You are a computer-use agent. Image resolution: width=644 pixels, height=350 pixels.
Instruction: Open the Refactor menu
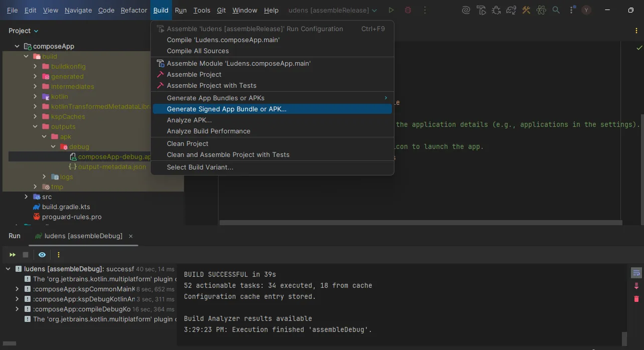pos(134,10)
